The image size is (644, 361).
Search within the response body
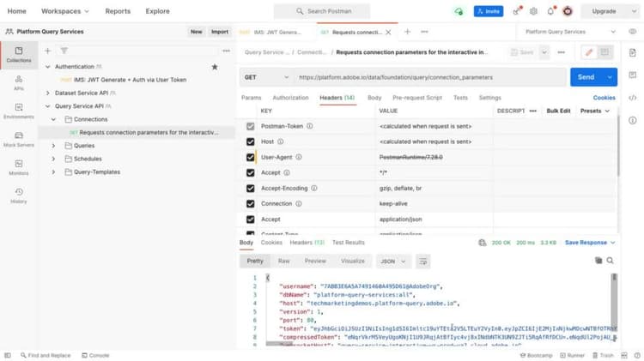611,261
